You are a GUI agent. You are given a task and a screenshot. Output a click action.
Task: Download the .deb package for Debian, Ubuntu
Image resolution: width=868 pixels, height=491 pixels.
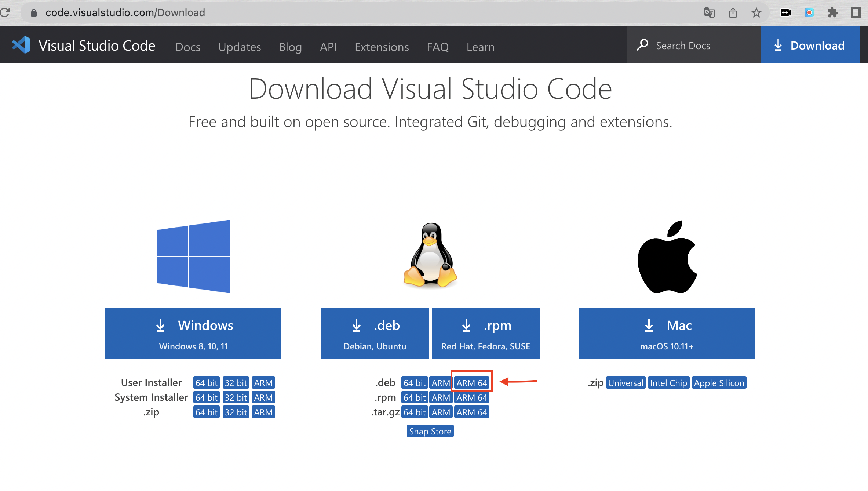click(375, 334)
